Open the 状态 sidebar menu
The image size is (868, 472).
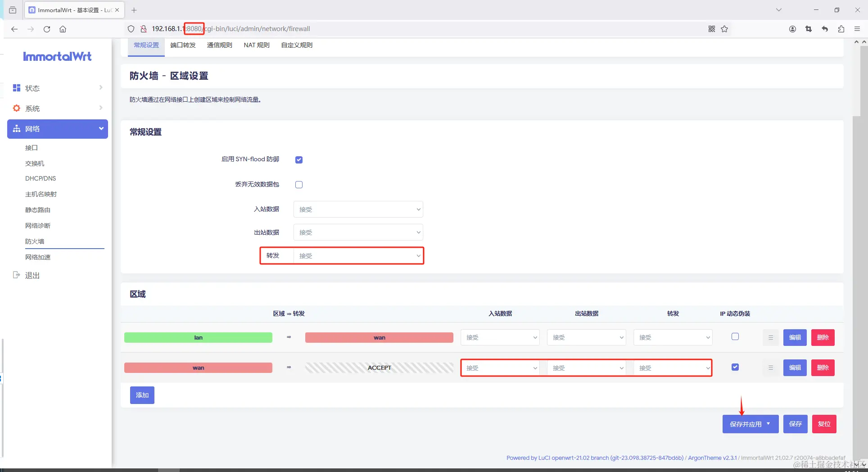[x=58, y=88]
